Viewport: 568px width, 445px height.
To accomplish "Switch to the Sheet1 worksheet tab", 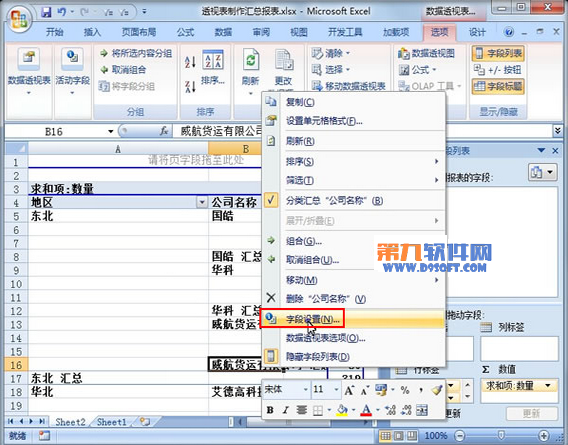I will tap(112, 422).
